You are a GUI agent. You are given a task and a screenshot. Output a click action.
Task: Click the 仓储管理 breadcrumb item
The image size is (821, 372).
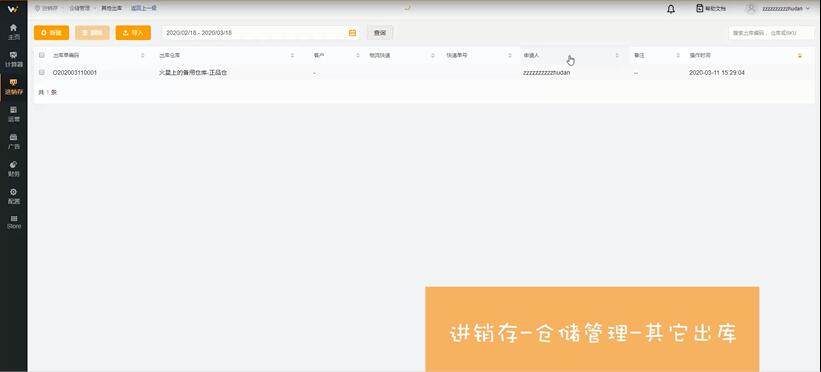79,8
